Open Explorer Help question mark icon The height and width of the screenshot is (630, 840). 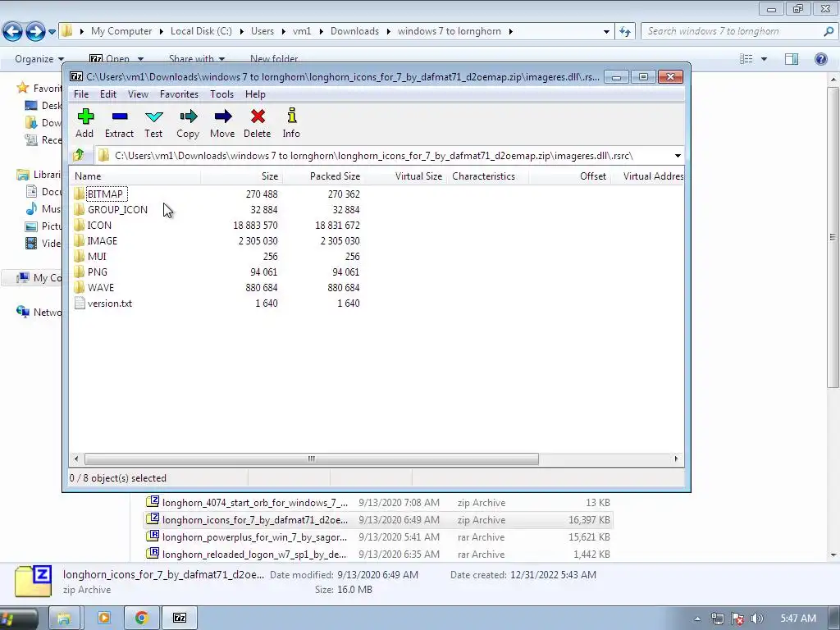[820, 59]
